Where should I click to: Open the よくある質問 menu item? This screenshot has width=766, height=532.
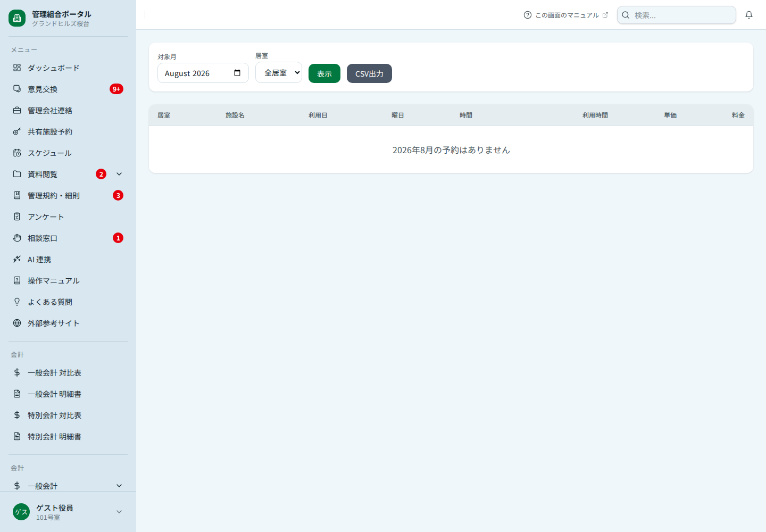pos(68,302)
